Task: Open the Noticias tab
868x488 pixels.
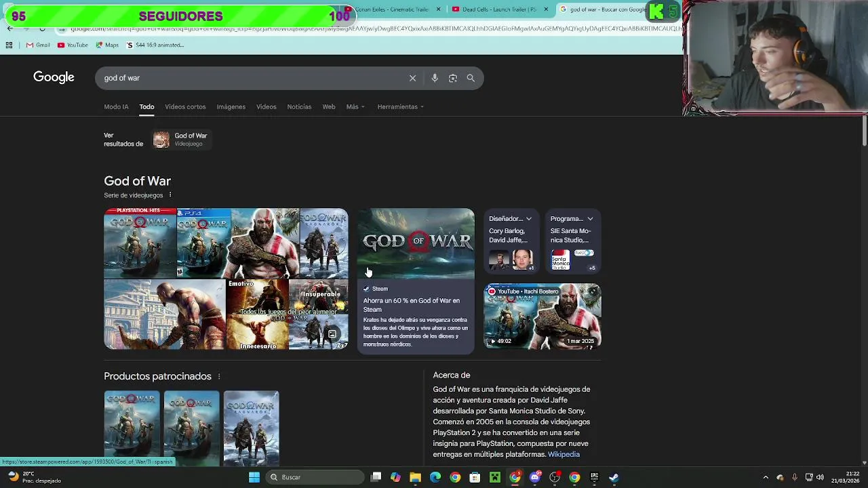Action: click(x=299, y=107)
